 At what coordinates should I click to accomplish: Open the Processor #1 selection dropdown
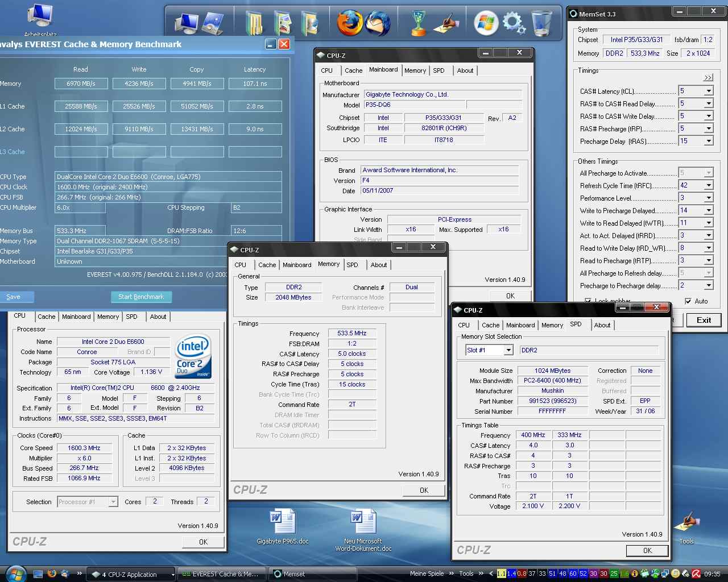point(88,502)
